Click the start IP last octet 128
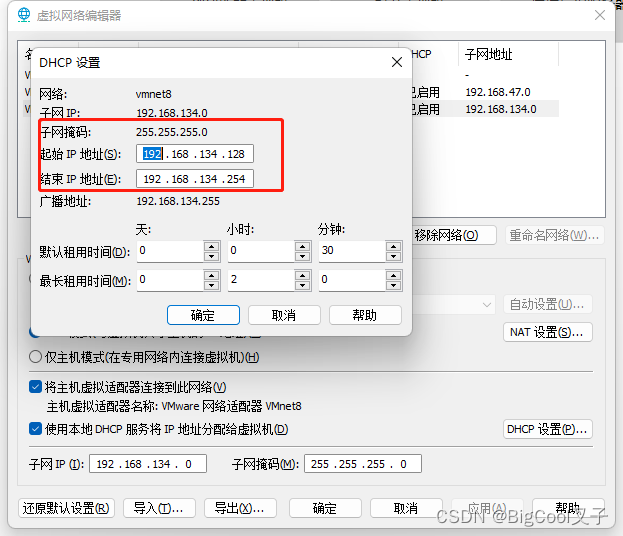This screenshot has width=623, height=536. click(x=236, y=154)
